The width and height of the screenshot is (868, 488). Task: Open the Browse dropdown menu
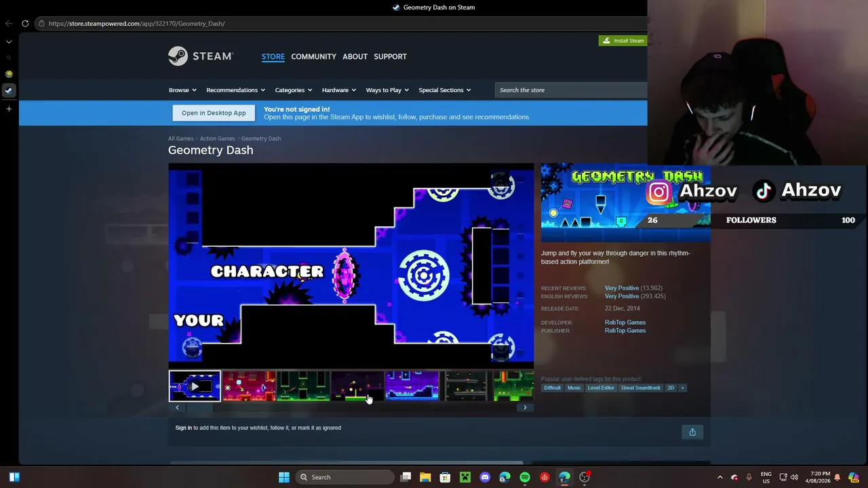[x=182, y=90]
